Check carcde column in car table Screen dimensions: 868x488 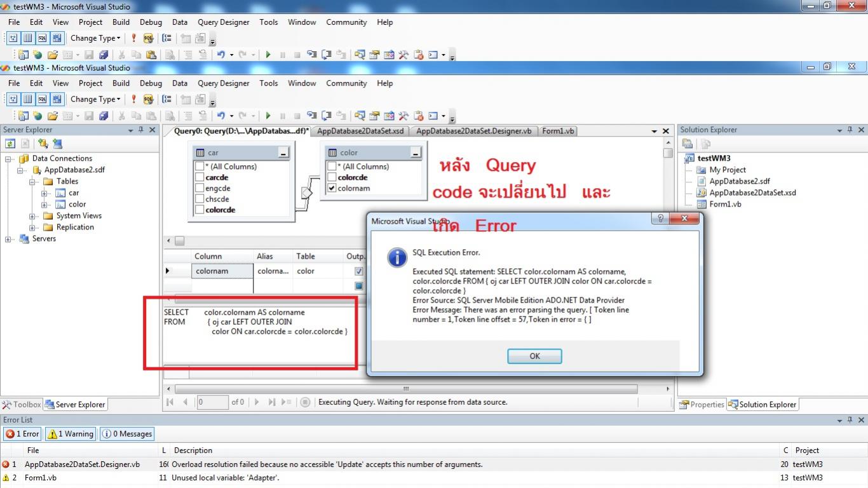pyautogui.click(x=200, y=177)
